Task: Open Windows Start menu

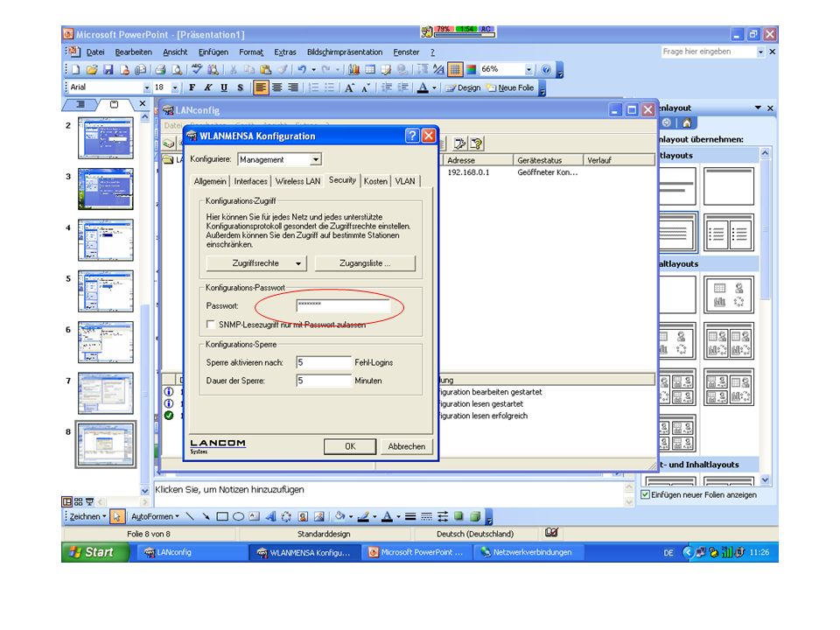Action: [95, 552]
